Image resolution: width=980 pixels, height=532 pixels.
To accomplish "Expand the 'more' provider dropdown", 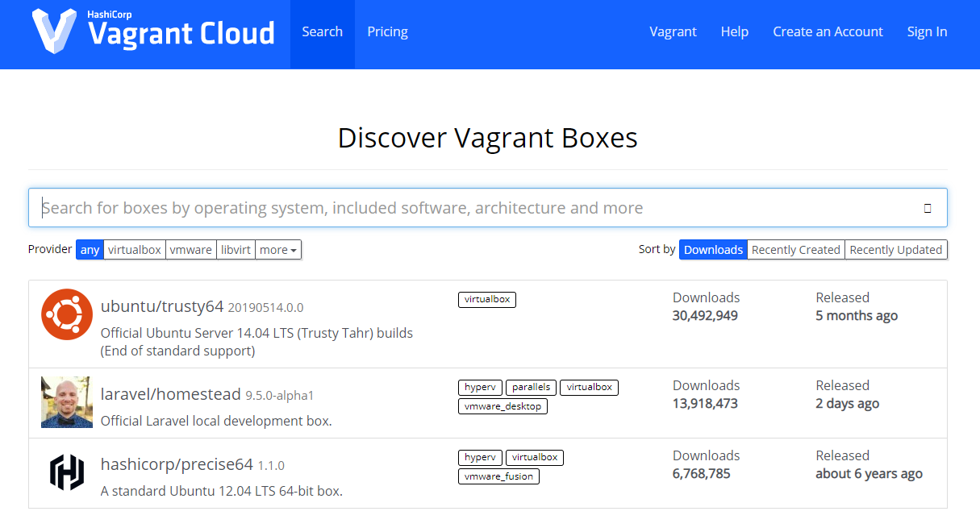I will [278, 250].
